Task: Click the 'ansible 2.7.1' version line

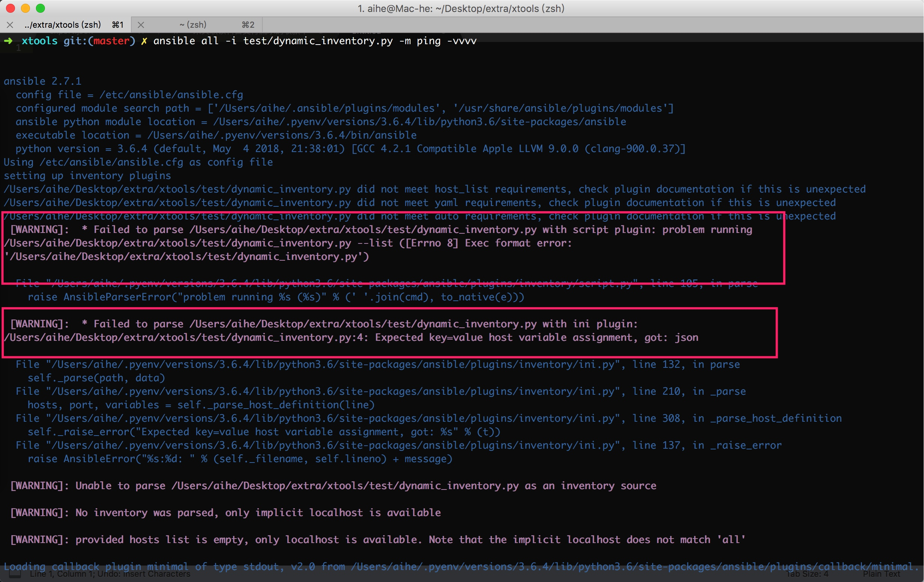Action: (x=43, y=81)
